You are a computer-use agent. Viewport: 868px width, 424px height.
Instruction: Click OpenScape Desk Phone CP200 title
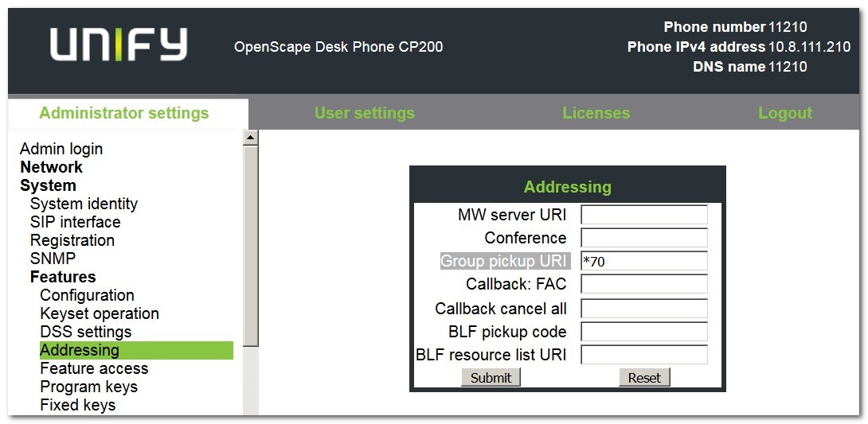point(338,47)
